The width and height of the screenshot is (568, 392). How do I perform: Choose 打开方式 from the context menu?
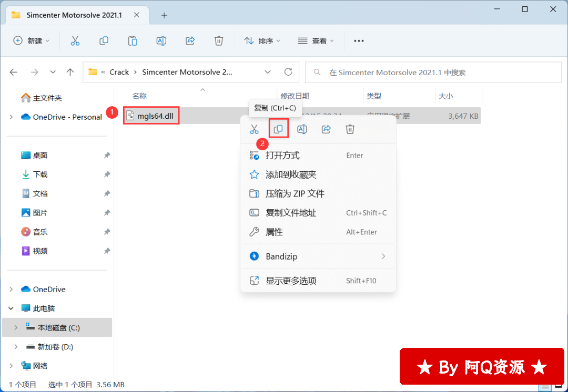[318, 156]
